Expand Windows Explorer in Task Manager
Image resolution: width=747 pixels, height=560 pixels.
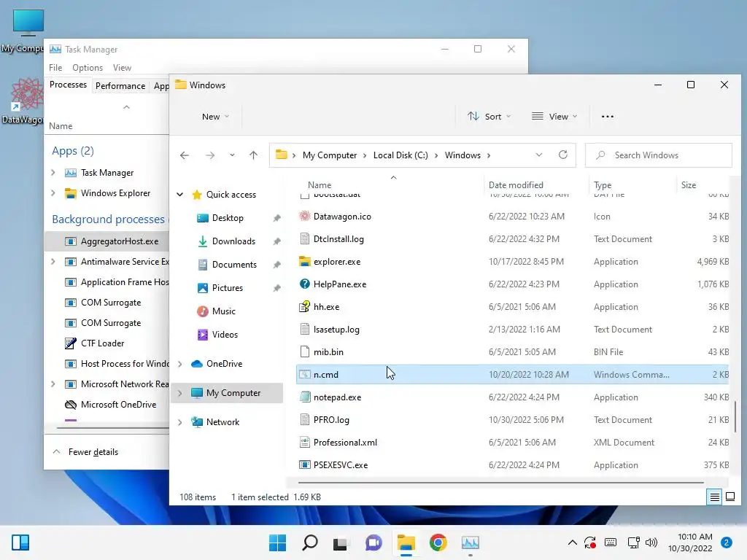(53, 192)
